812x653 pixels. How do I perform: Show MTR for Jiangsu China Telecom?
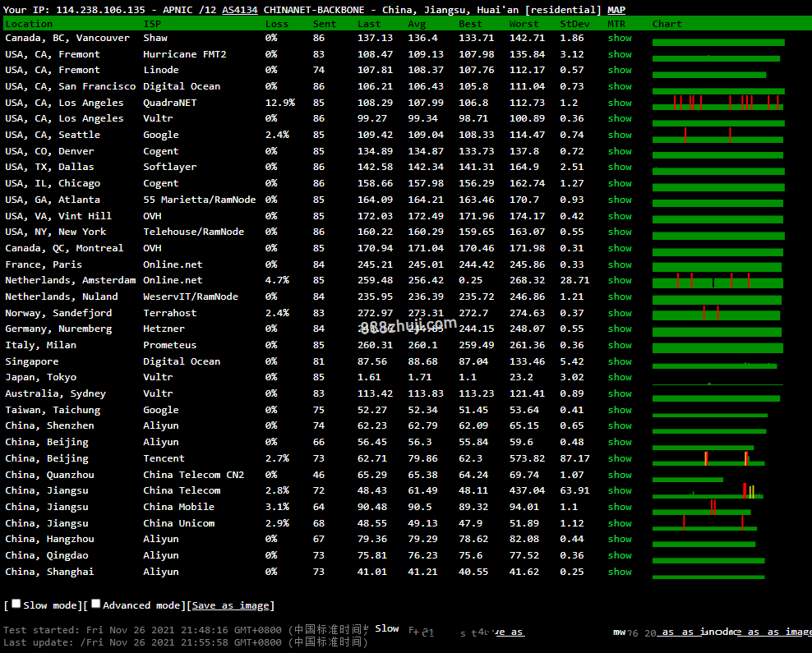pos(620,490)
